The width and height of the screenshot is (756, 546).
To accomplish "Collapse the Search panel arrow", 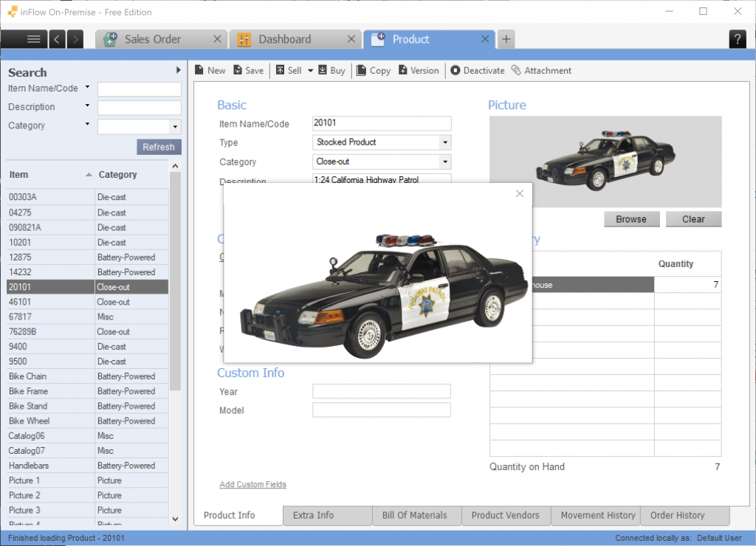I will pos(179,70).
